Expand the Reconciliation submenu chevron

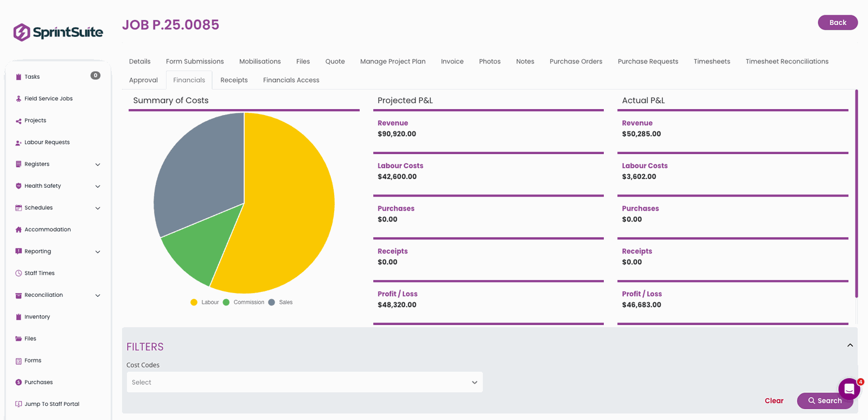(98, 295)
